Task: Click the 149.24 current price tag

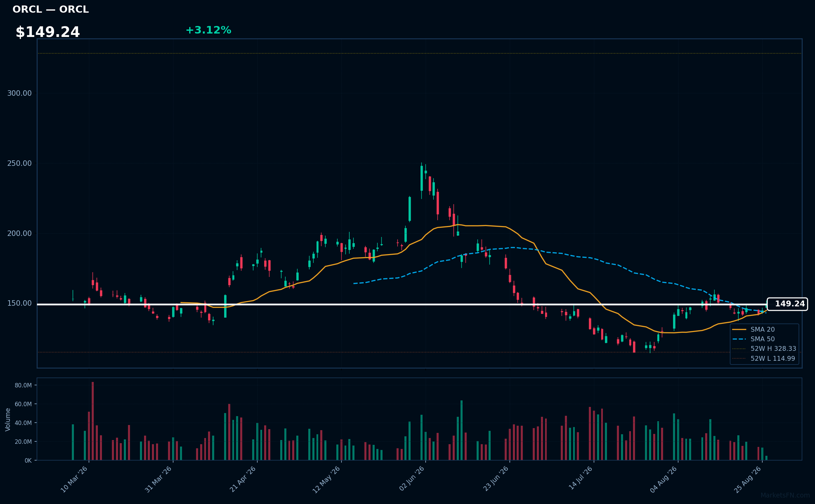Action: (787, 304)
